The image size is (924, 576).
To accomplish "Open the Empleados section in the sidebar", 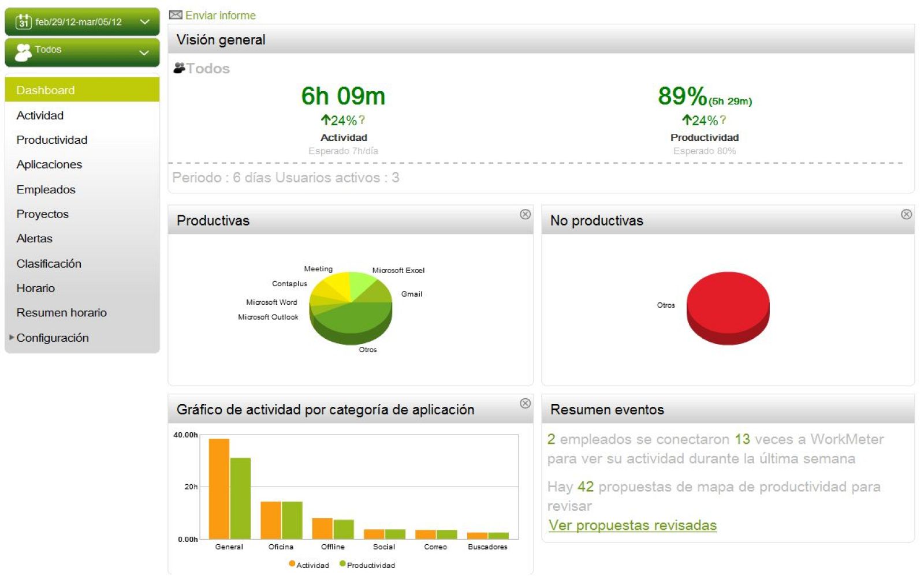I will coord(46,189).
